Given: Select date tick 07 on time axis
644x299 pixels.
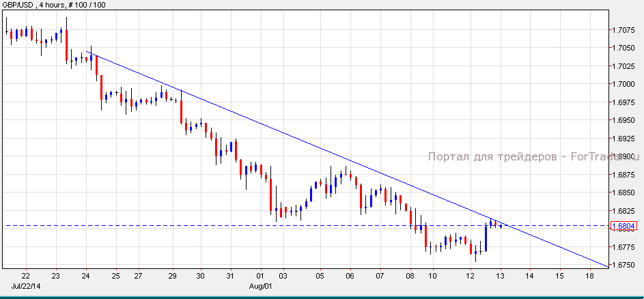Looking at the screenshot, I should 380,276.
